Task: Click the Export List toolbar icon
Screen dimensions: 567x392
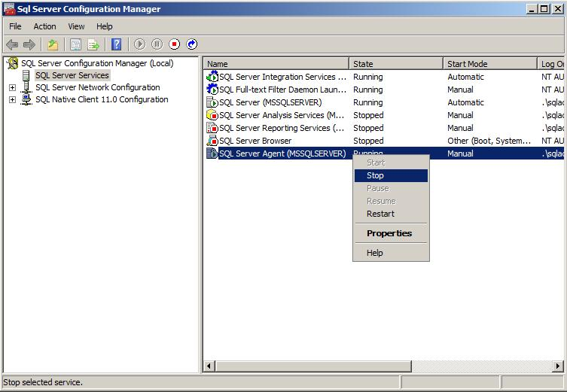Action: click(x=93, y=45)
